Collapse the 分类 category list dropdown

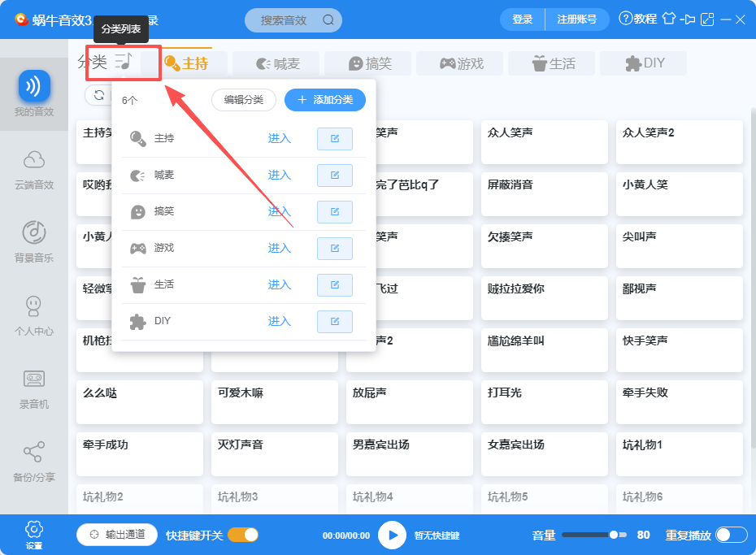tap(124, 63)
